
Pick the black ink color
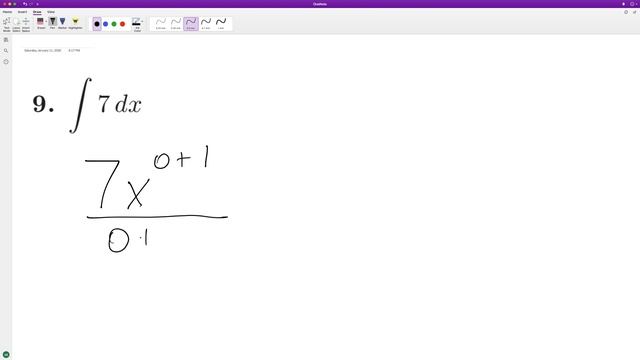pyautogui.click(x=97, y=24)
